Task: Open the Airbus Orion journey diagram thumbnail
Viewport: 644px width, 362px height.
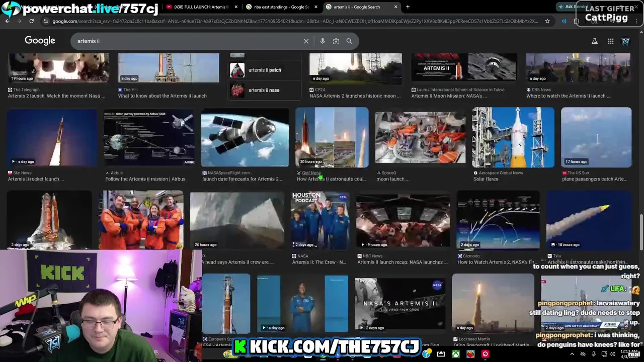Action: pos(149,137)
